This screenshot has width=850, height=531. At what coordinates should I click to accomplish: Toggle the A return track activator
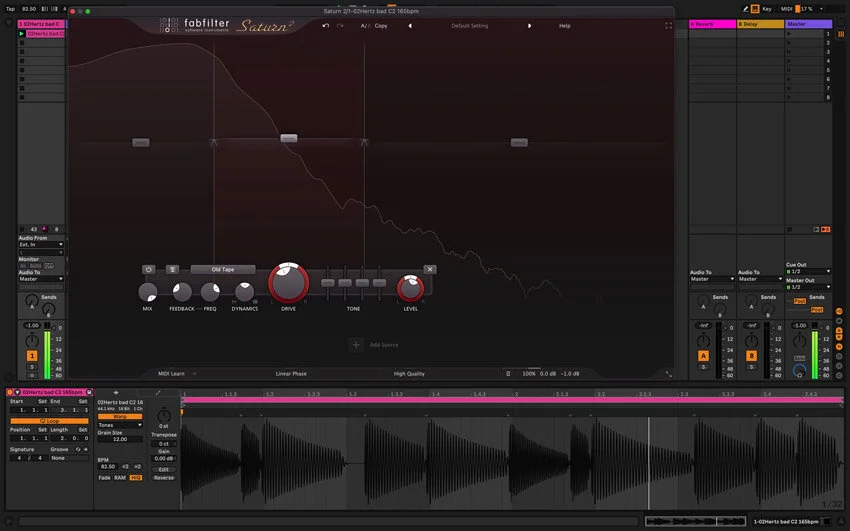point(703,356)
